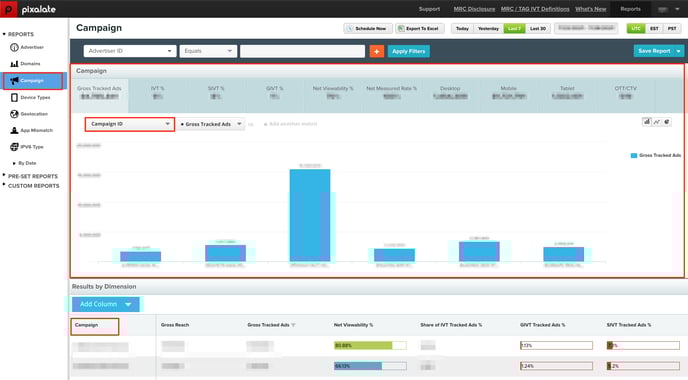
Task: Select the Last 30 date range
Action: pyautogui.click(x=538, y=29)
